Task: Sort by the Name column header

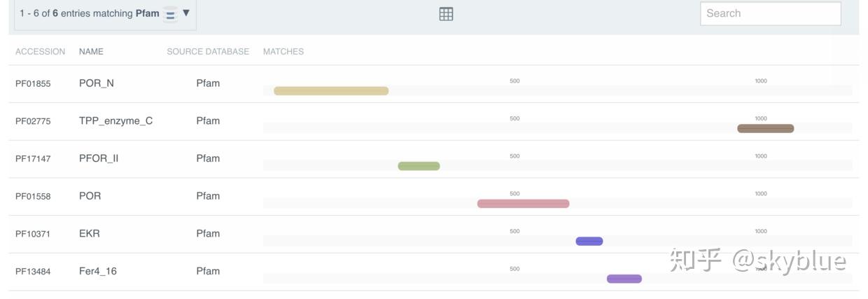Action: [x=91, y=52]
